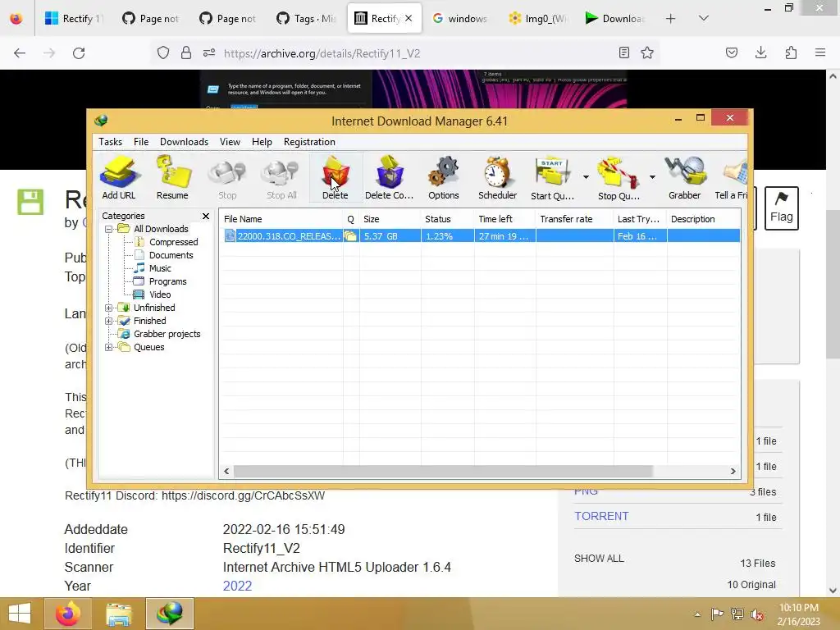Bookmark the page with the star icon
The height and width of the screenshot is (630, 840).
tap(647, 52)
